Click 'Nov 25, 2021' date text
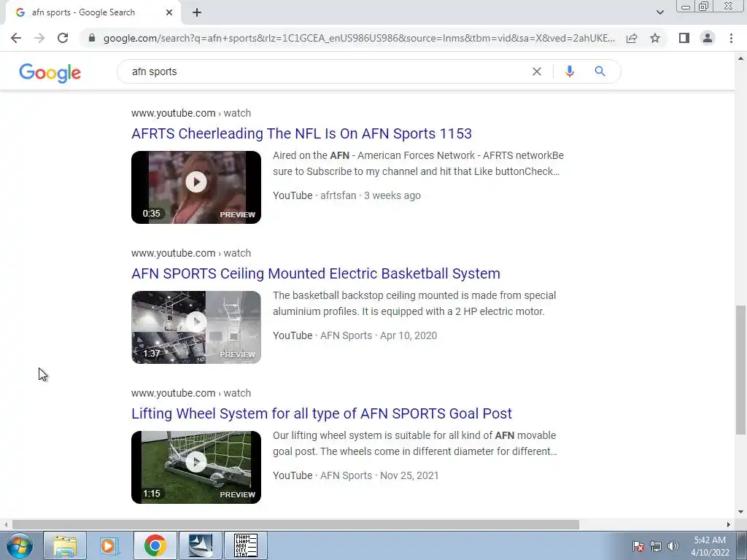 pyautogui.click(x=409, y=475)
